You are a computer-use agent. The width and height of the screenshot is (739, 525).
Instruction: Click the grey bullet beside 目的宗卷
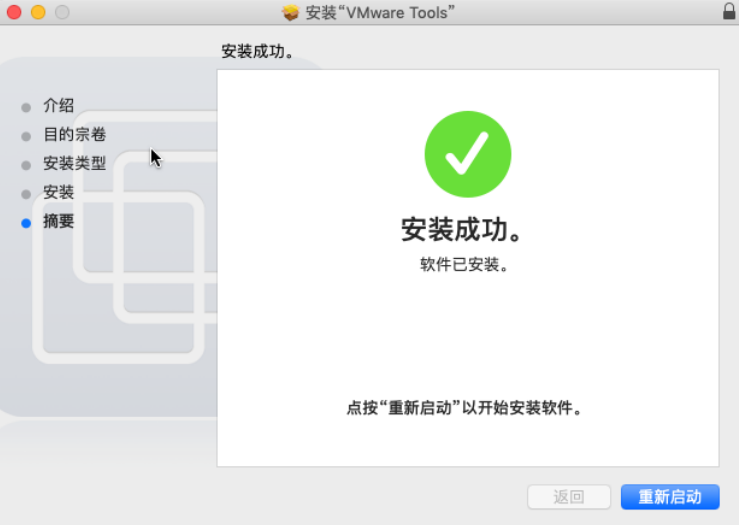coord(26,137)
